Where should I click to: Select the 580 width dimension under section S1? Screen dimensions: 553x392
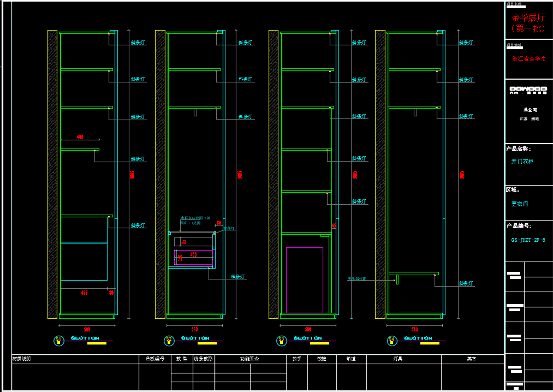click(87, 329)
